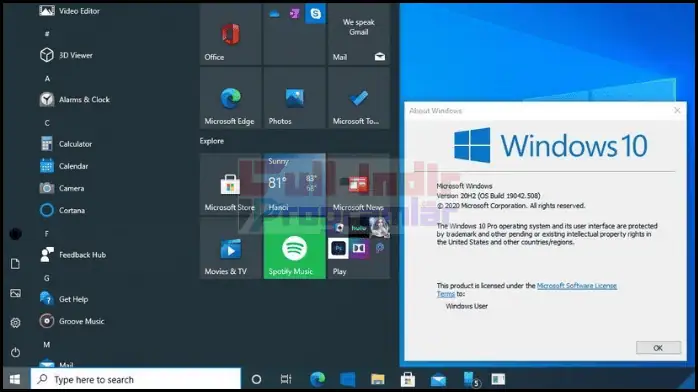
Task: Open Pictures in Start sidebar
Action: (15, 293)
